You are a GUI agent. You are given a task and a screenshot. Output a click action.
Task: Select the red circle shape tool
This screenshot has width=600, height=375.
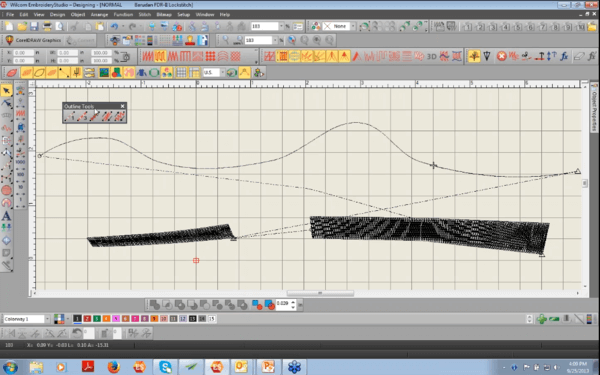[x=6, y=190]
